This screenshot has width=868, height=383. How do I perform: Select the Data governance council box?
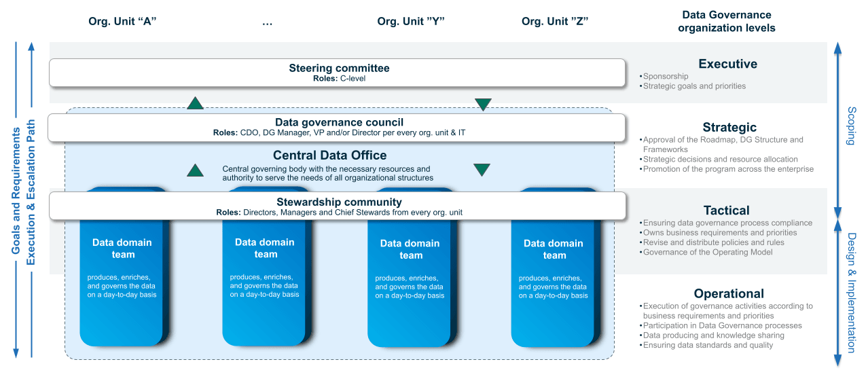click(337, 127)
